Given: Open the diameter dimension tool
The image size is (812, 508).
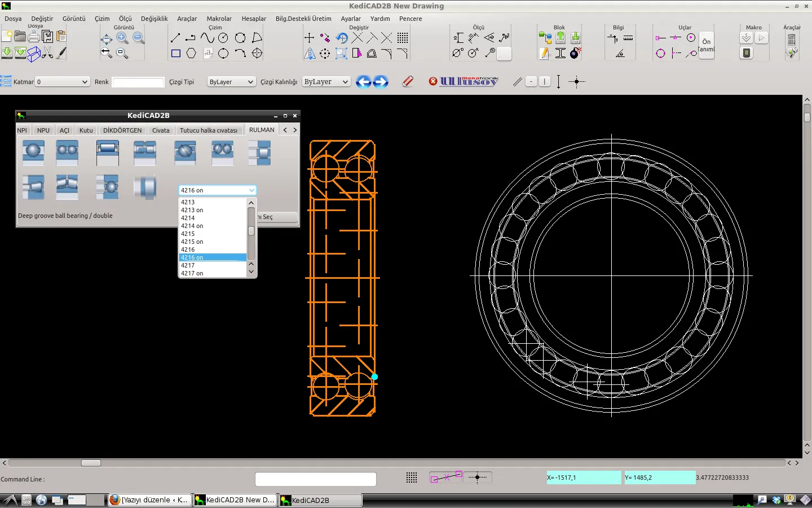Looking at the screenshot, I should coord(457,52).
